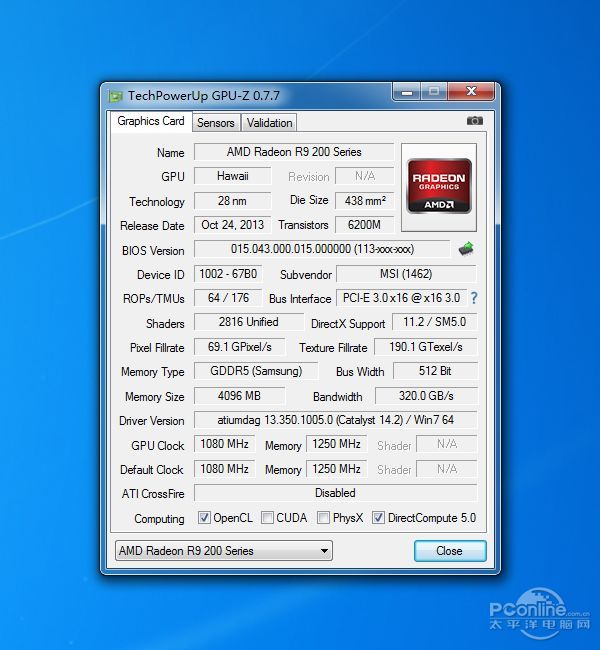The height and width of the screenshot is (650, 600).
Task: Click the Bus Width value 512 Bit
Action: (x=435, y=371)
